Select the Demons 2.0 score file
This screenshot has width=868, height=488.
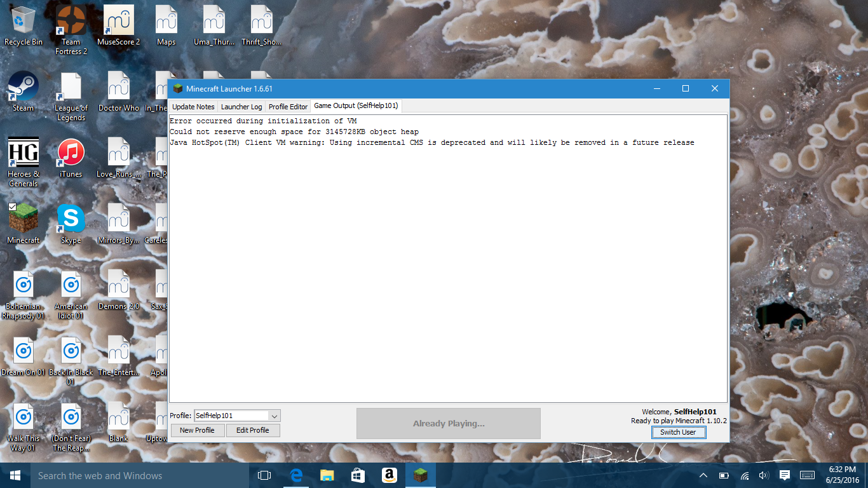point(119,290)
